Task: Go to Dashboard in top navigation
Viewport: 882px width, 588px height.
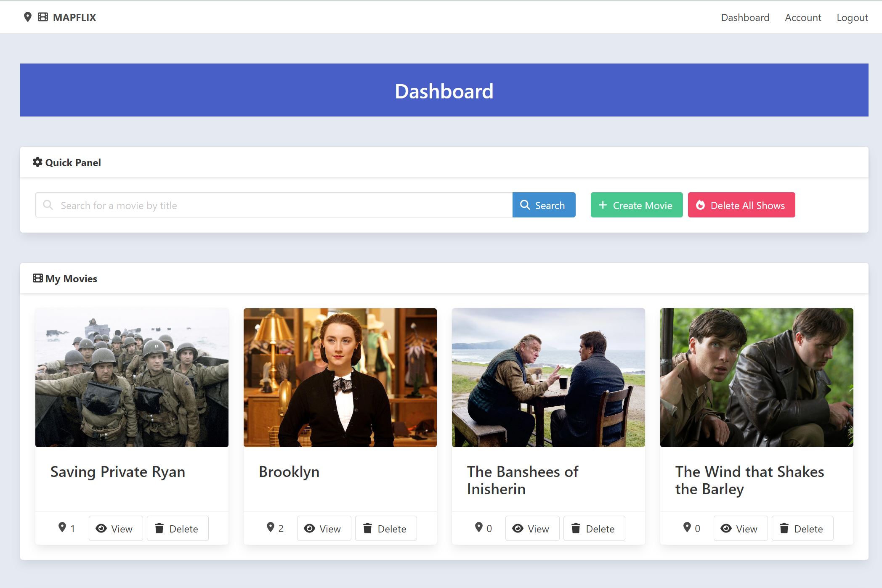Action: (x=745, y=17)
